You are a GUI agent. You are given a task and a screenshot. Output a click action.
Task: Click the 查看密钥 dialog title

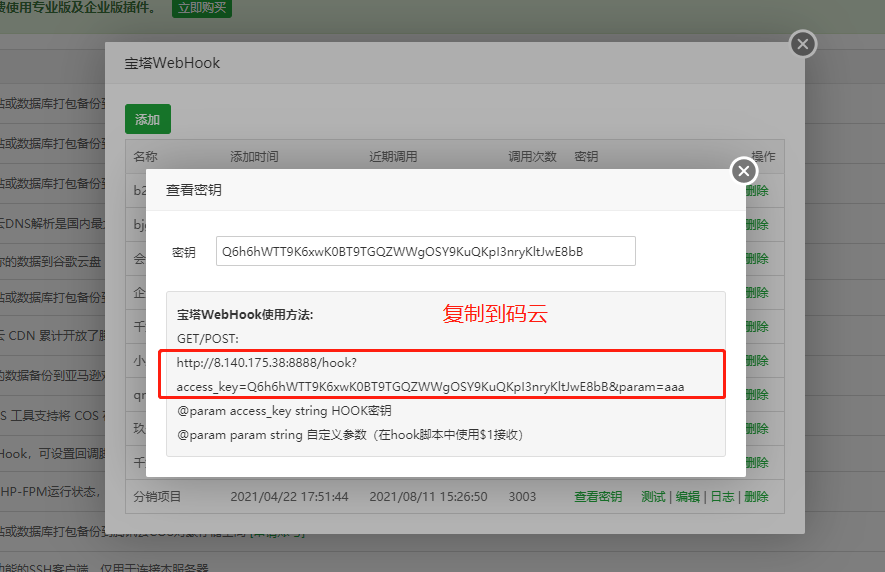click(194, 190)
